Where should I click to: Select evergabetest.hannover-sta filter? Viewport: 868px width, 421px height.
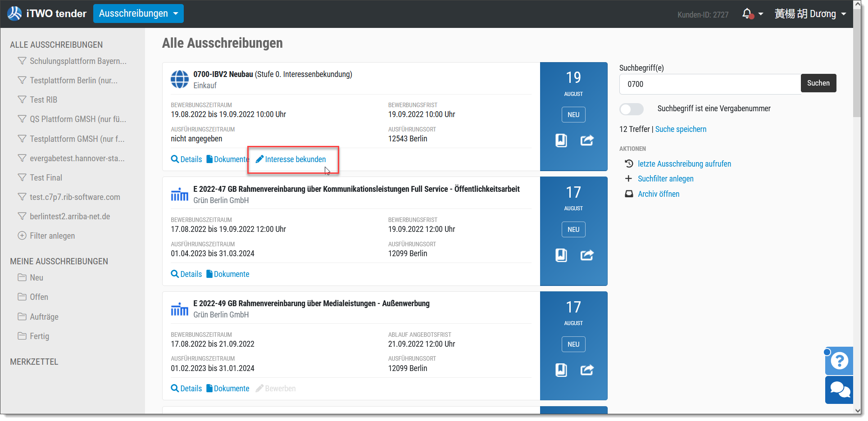(71, 158)
